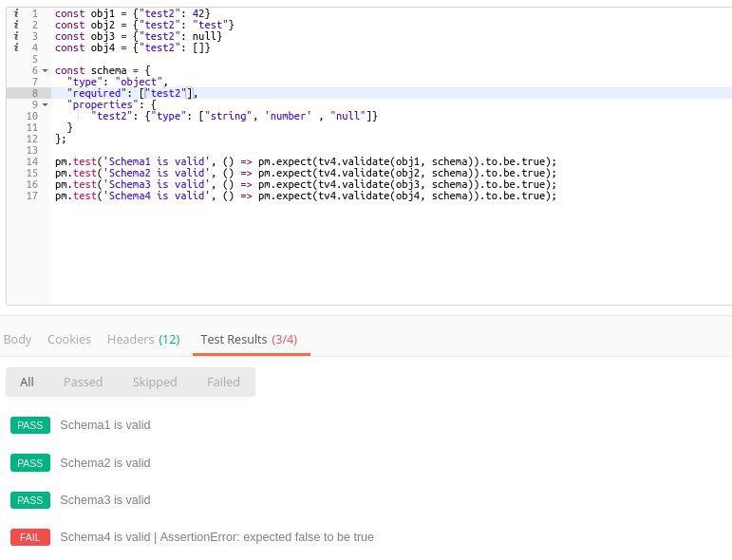The image size is (732, 560).
Task: Click the PASS badge for Schema3
Action: click(x=29, y=500)
